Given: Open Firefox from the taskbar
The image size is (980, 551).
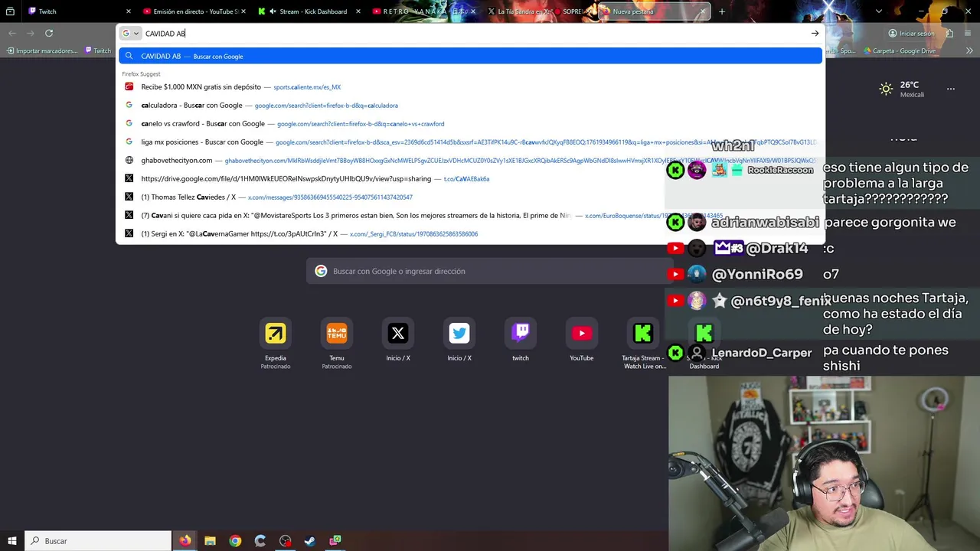Looking at the screenshot, I should coord(185,540).
